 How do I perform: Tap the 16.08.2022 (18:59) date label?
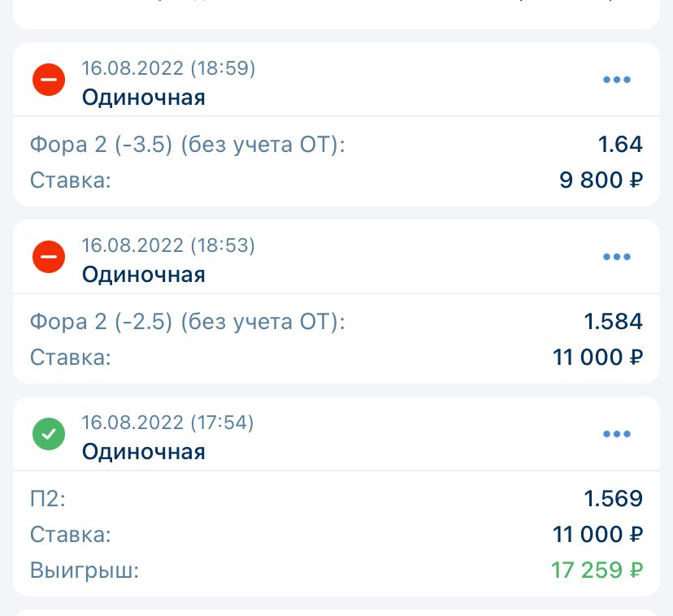coord(168,68)
